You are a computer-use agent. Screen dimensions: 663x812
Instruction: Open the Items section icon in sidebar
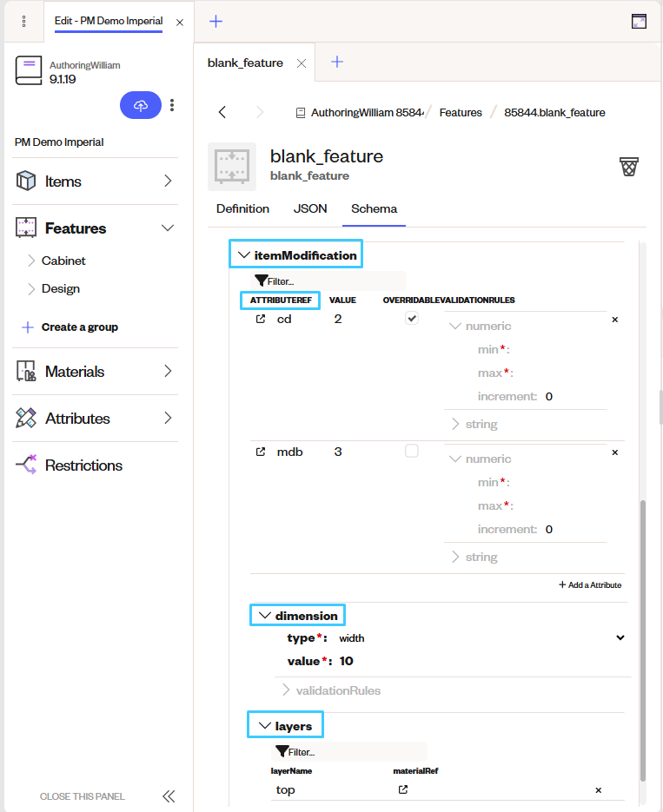(25, 181)
